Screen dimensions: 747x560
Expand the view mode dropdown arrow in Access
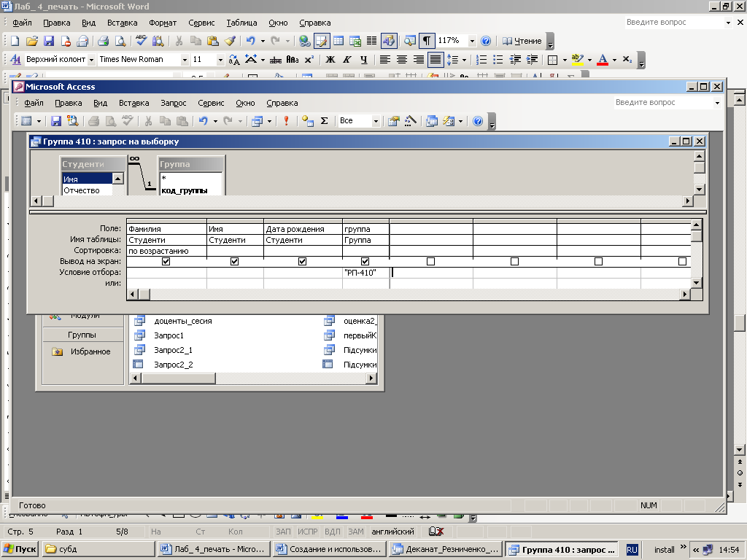(x=39, y=121)
